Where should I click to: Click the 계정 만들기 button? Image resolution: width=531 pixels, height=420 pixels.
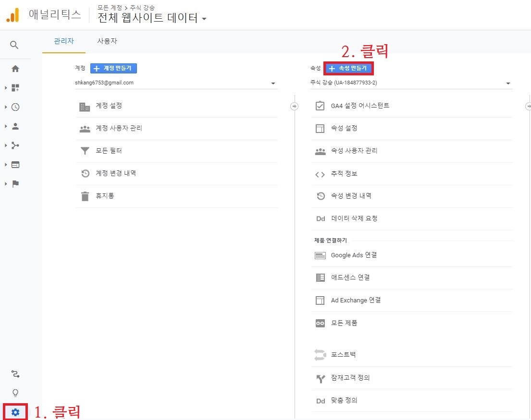pyautogui.click(x=113, y=68)
